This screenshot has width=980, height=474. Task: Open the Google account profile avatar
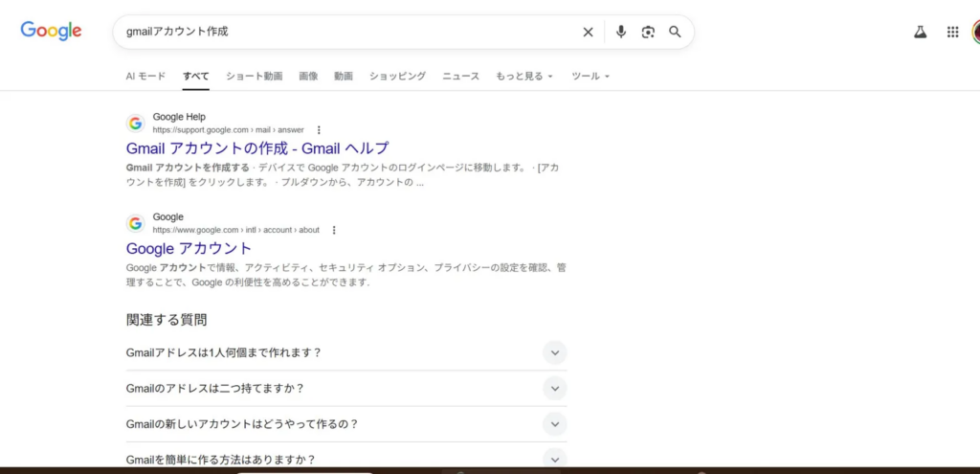coord(975,32)
